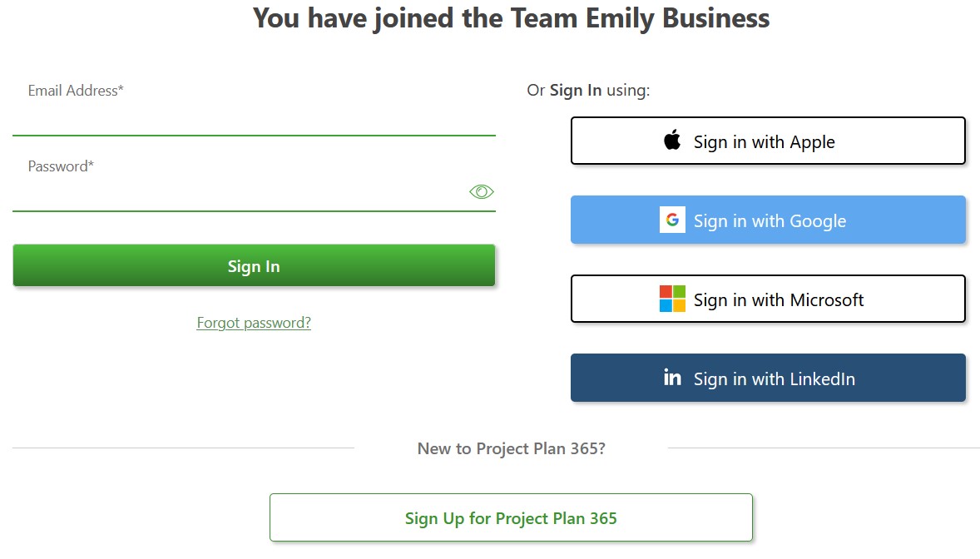Click the green Sign In button

click(x=254, y=265)
